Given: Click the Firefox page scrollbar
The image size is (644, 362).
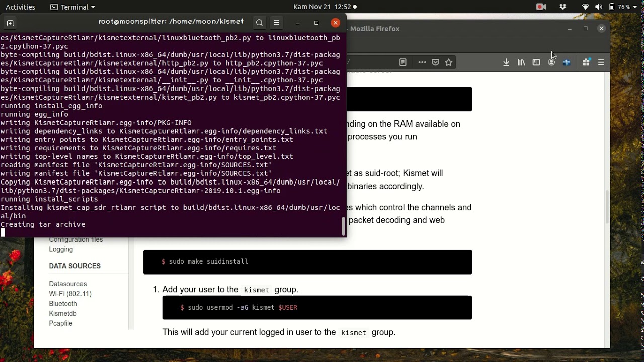Looking at the screenshot, I should 607,207.
